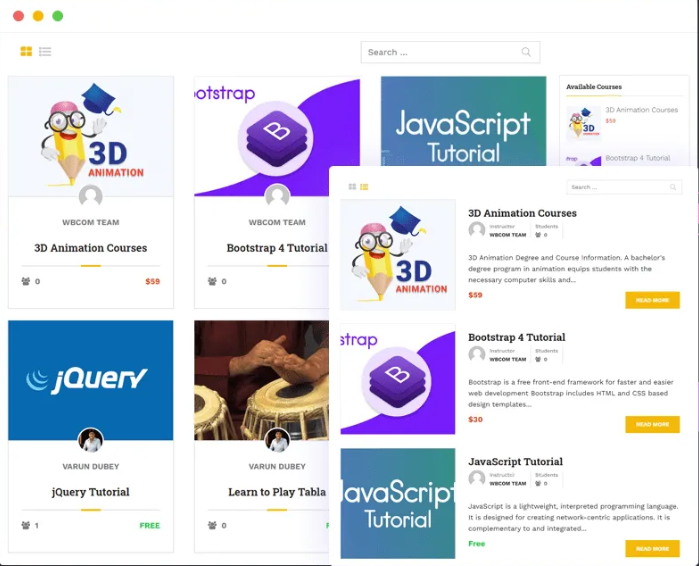This screenshot has height=566, width=699.
Task: Click $59 price in 3D Animation list row
Action: pyautogui.click(x=475, y=295)
